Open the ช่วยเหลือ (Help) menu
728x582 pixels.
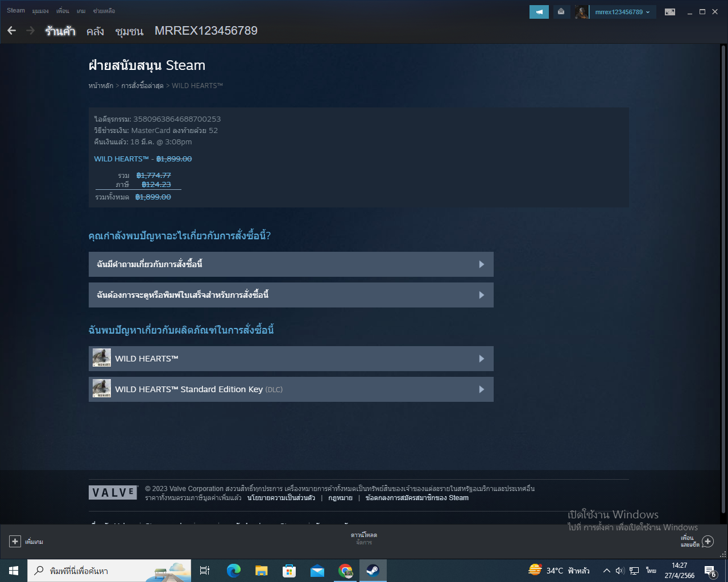click(104, 11)
